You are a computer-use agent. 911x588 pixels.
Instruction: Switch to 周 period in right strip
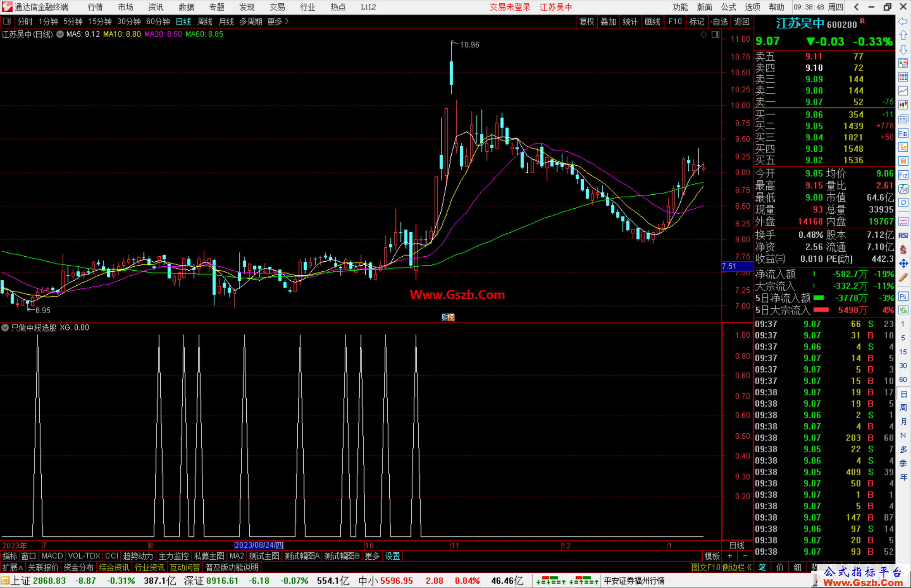click(903, 408)
